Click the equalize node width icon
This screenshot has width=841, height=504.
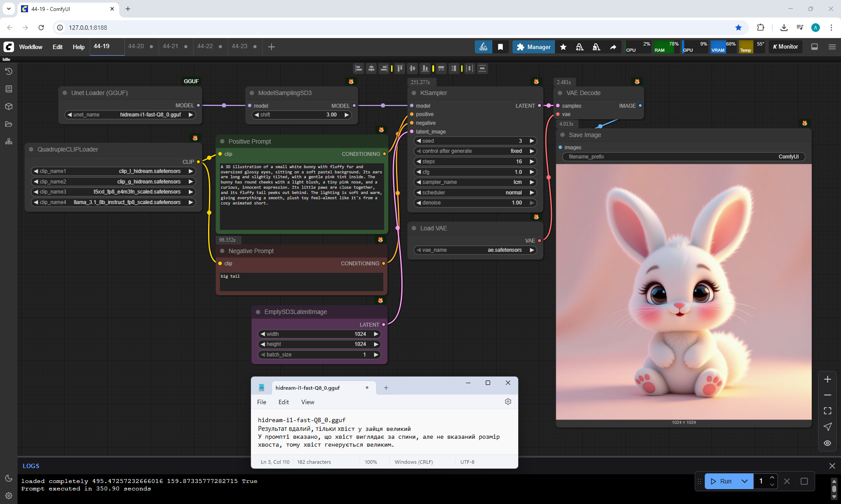(x=441, y=68)
